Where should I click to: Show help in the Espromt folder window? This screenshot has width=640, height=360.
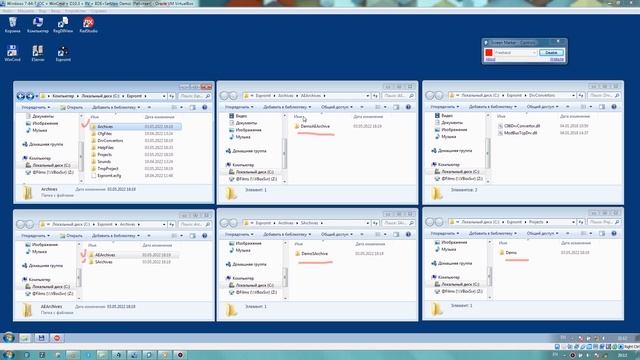pos(204,107)
